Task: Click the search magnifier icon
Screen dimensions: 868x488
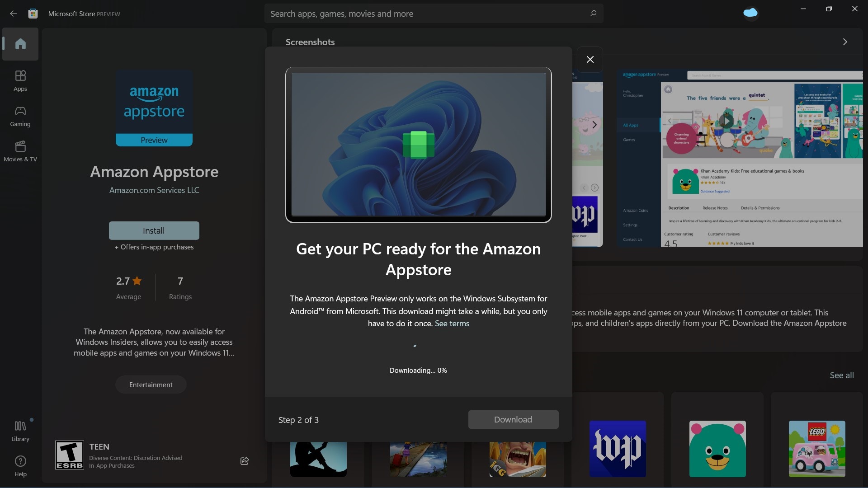Action: [x=593, y=14]
